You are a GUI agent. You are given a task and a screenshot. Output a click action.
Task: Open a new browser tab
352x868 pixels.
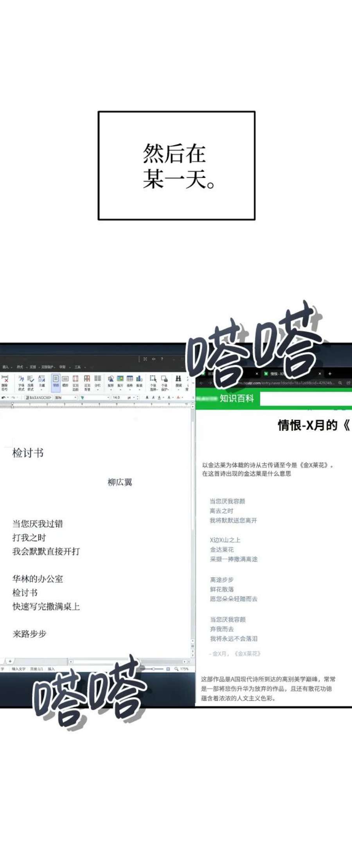(x=330, y=374)
